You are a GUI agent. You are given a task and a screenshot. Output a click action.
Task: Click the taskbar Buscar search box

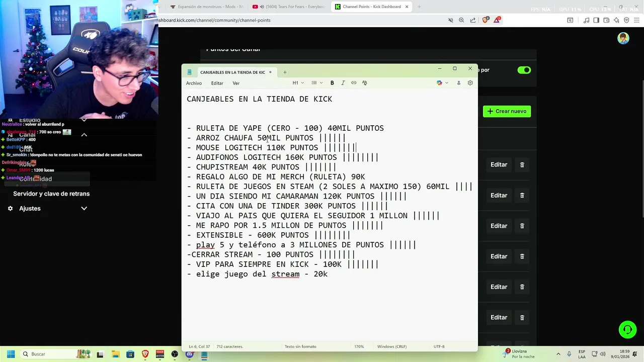(x=55, y=354)
